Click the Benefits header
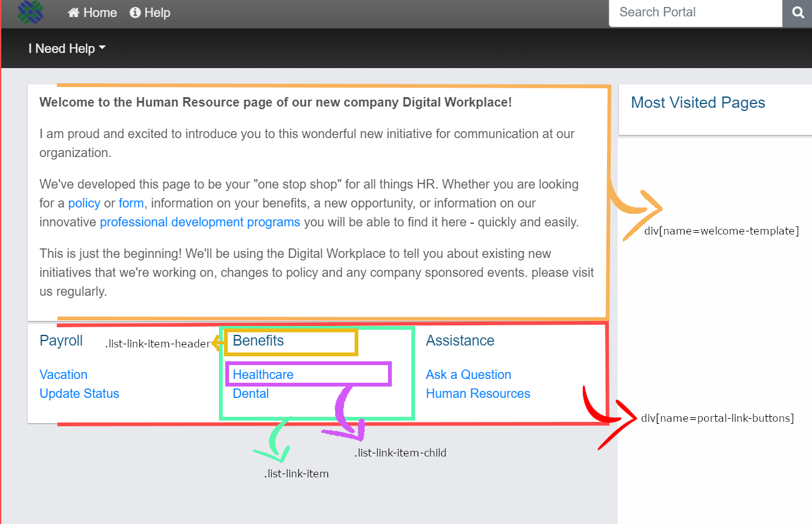Screen dimensions: 812x524 click(x=258, y=341)
